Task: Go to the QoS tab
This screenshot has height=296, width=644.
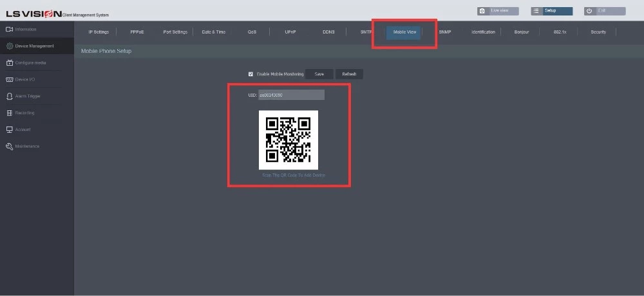Action: (252, 32)
